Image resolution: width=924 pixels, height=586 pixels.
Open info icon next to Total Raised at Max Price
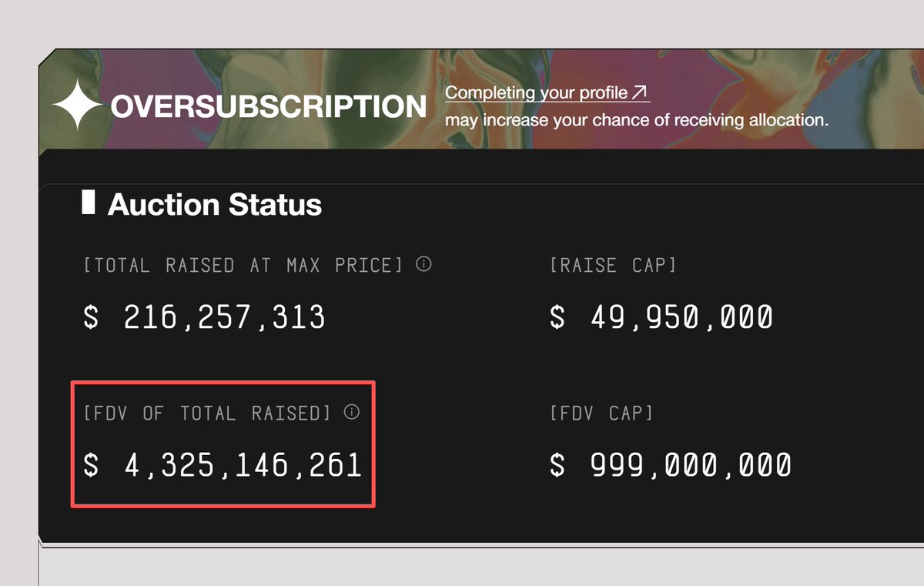pyautogui.click(x=423, y=264)
